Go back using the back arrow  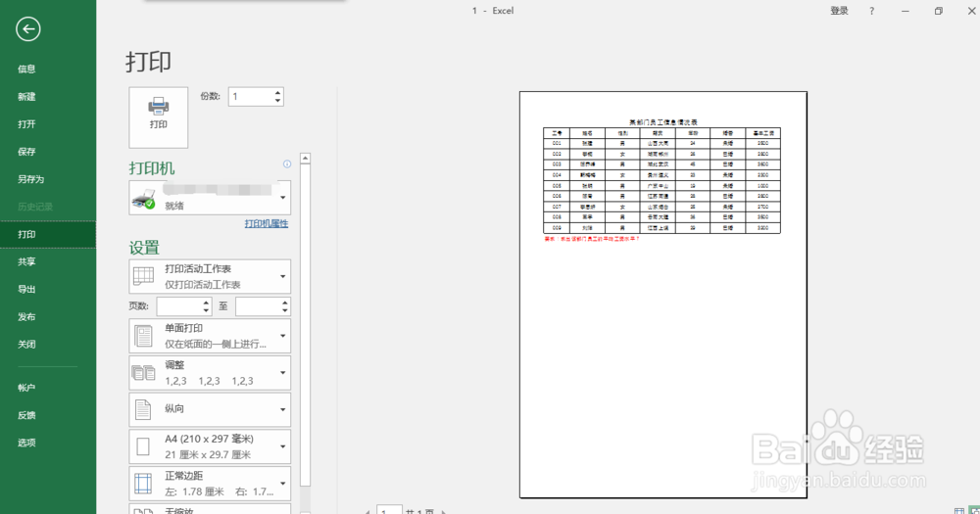click(28, 28)
